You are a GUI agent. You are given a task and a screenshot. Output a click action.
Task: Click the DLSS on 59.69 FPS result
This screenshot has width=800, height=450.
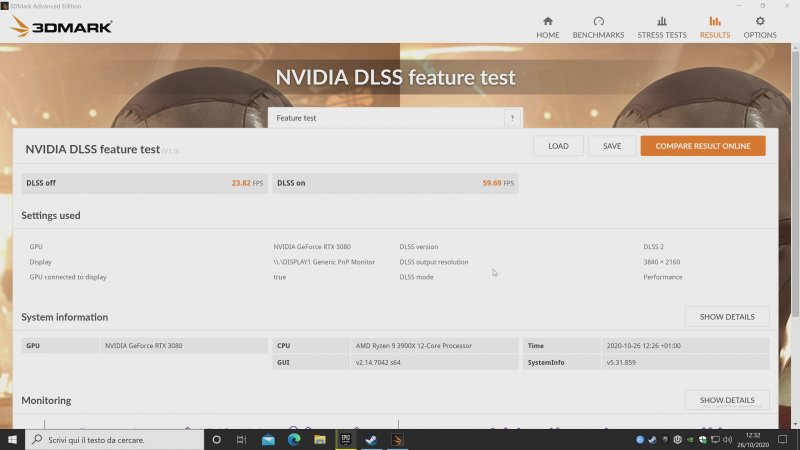click(x=395, y=183)
